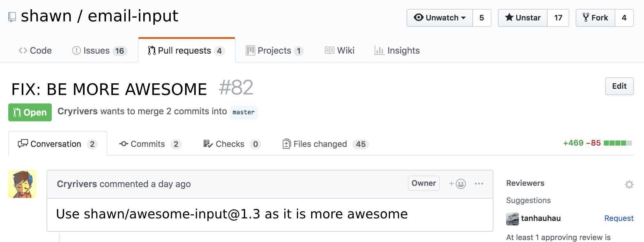Select the Conversation tab
The height and width of the screenshot is (242, 644).
[x=58, y=144]
